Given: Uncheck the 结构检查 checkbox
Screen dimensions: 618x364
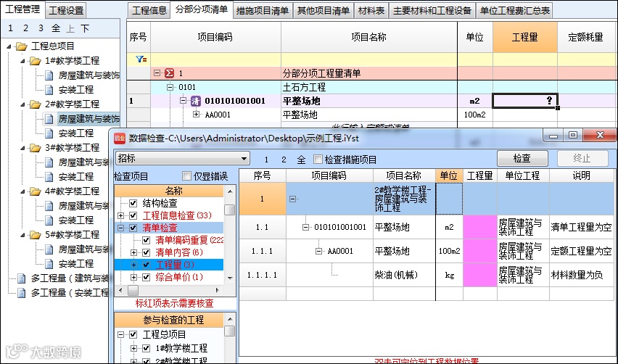Looking at the screenshot, I should pos(133,203).
